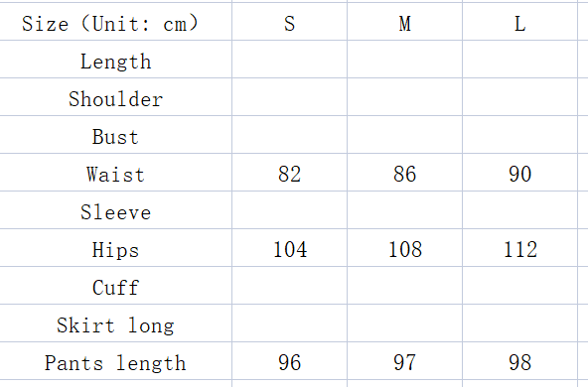This screenshot has width=588, height=387.
Task: Click the Hips value 112 cell
Action: click(x=519, y=248)
